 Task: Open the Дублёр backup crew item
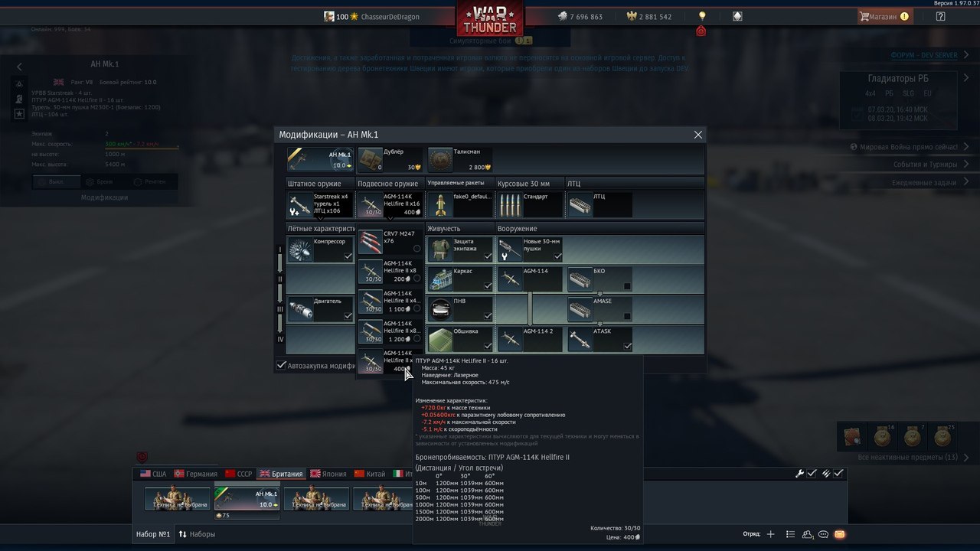coord(390,160)
